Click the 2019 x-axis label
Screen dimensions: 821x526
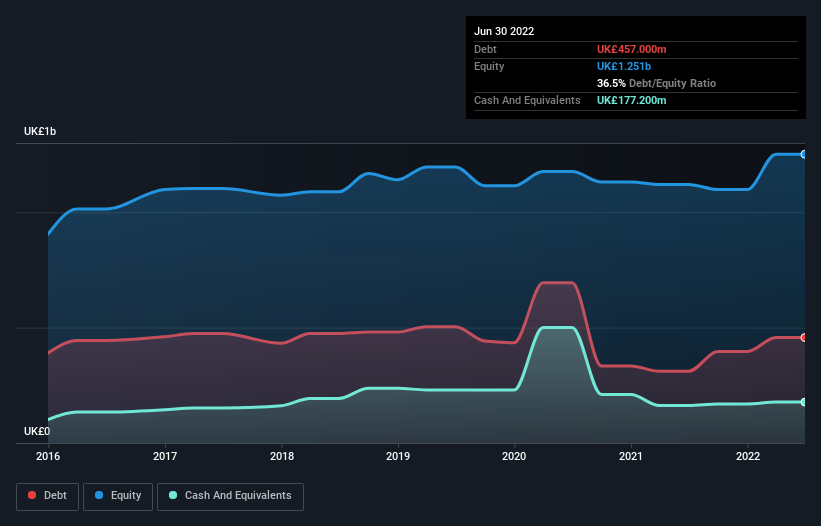pyautogui.click(x=398, y=456)
